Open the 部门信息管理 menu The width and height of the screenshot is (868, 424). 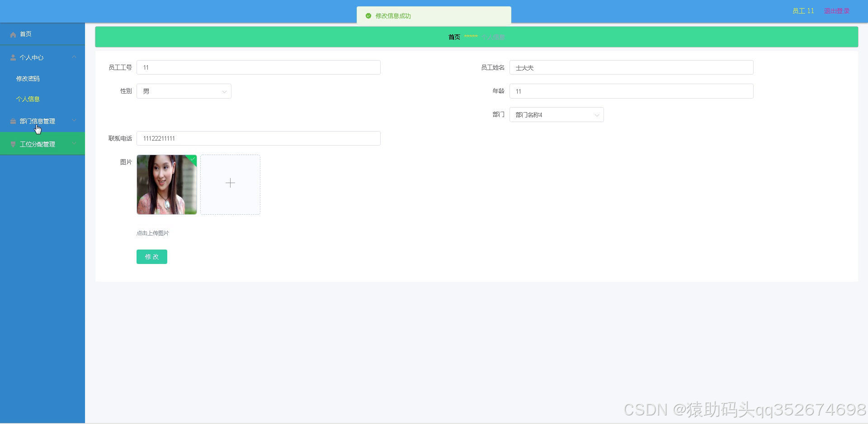click(42, 121)
